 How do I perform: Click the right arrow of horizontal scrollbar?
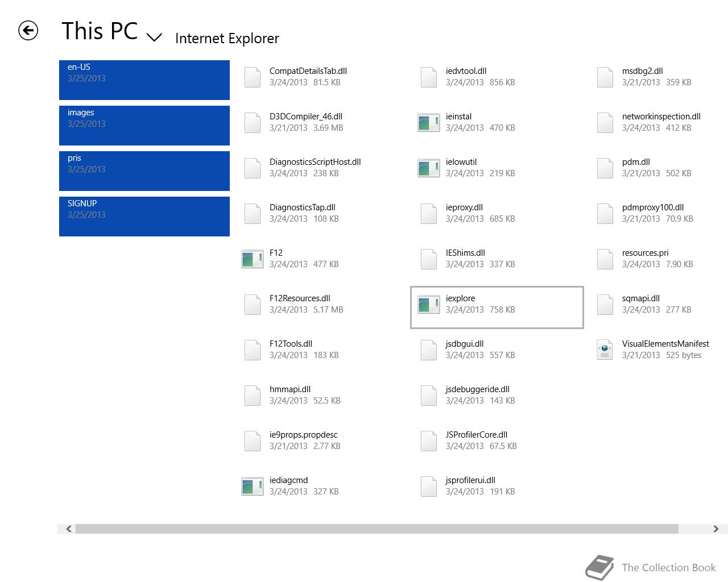(715, 529)
